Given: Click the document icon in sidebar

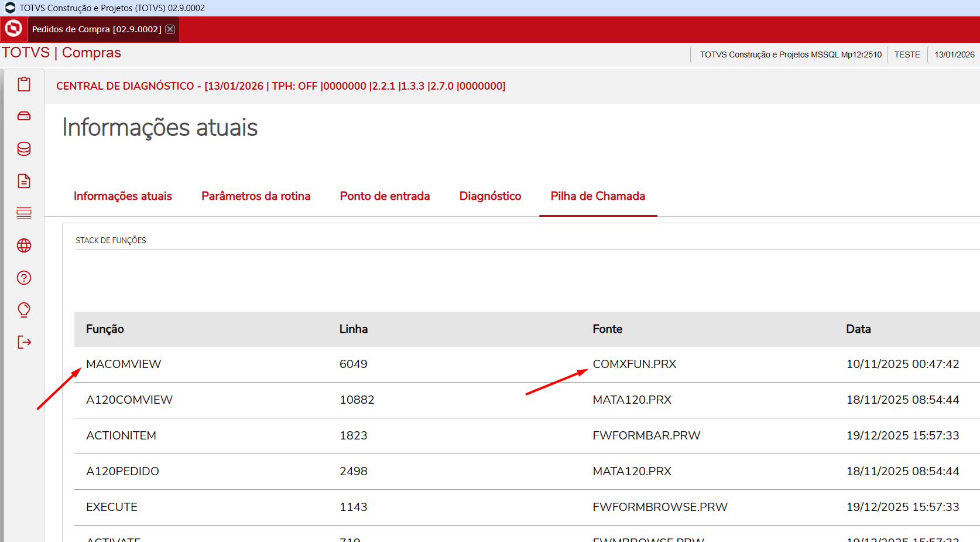Looking at the screenshot, I should [x=24, y=181].
